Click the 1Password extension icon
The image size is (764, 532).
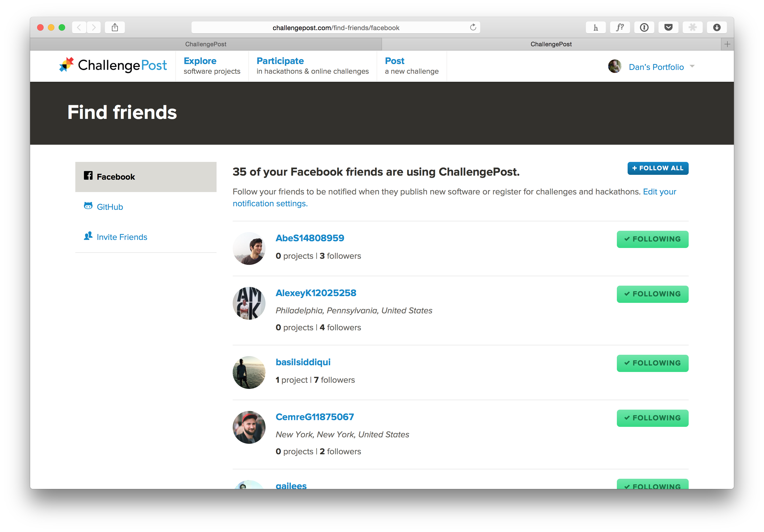point(644,27)
